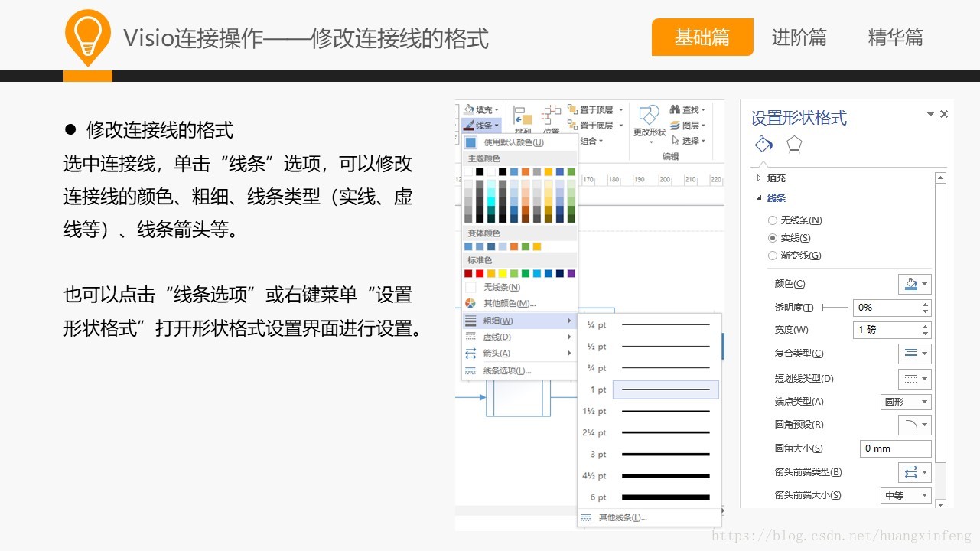Click the 透明度 transparency slider
The image size is (980, 551).
pos(835,307)
